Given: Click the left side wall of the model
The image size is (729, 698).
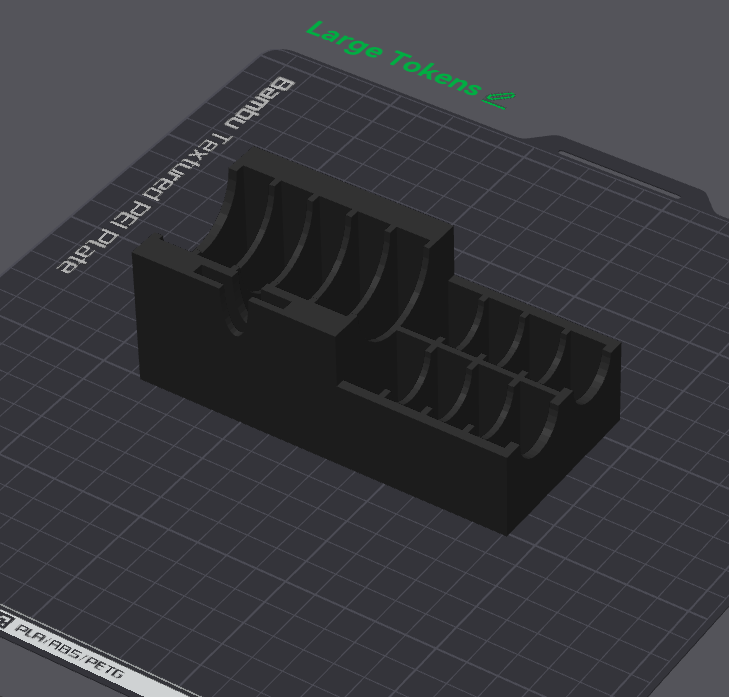Looking at the screenshot, I should pyautogui.click(x=150, y=320).
